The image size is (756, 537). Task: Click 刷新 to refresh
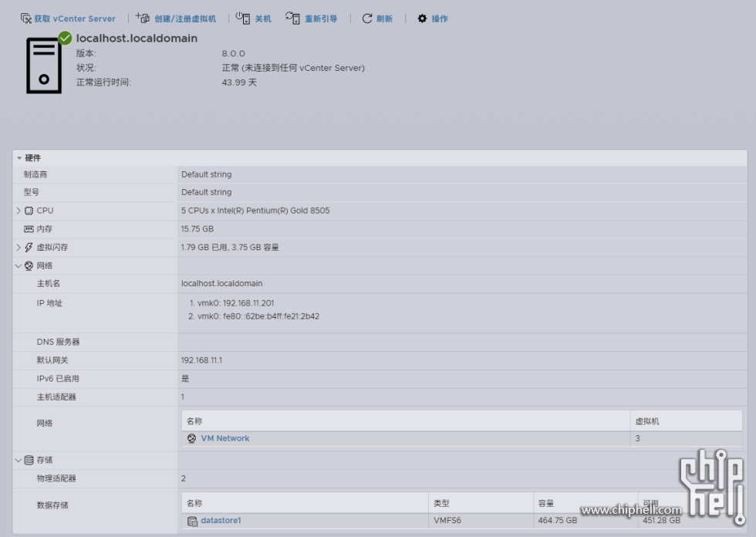[x=384, y=19]
